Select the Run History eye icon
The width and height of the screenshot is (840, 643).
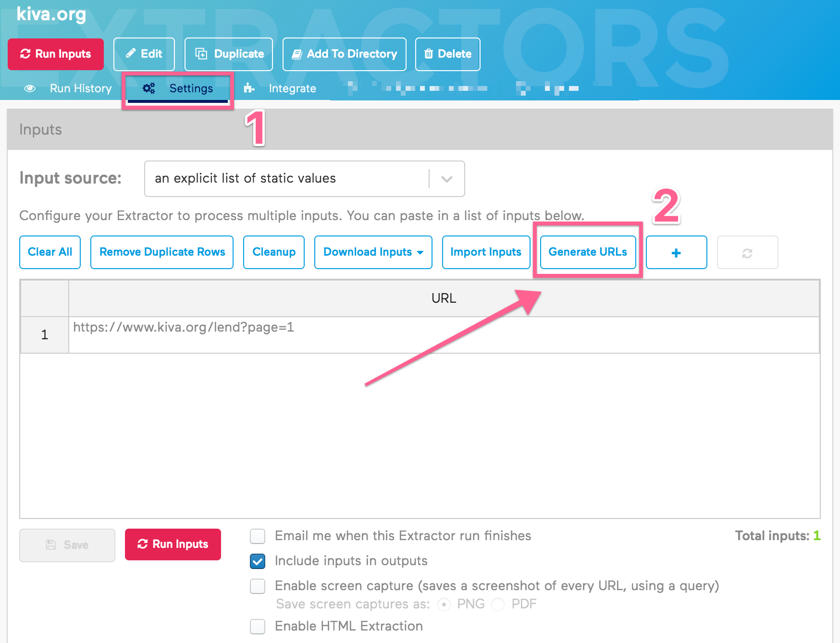click(x=30, y=88)
